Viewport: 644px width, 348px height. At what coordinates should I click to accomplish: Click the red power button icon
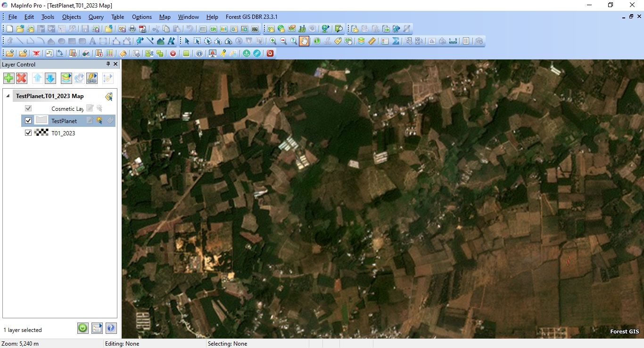[270, 53]
